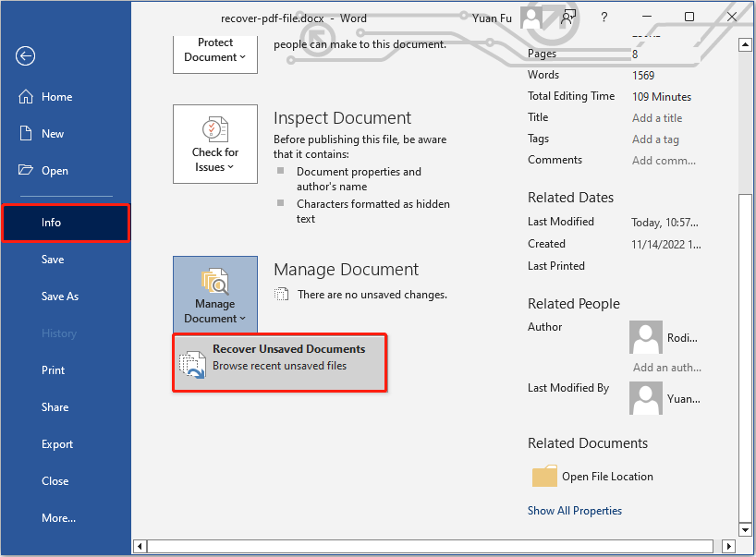This screenshot has height=557, width=756.
Task: Click the feedback person icon in title bar
Action: [568, 18]
